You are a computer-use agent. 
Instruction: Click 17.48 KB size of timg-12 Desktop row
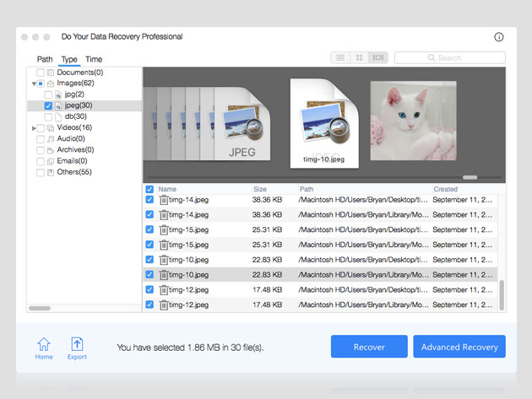pyautogui.click(x=267, y=290)
